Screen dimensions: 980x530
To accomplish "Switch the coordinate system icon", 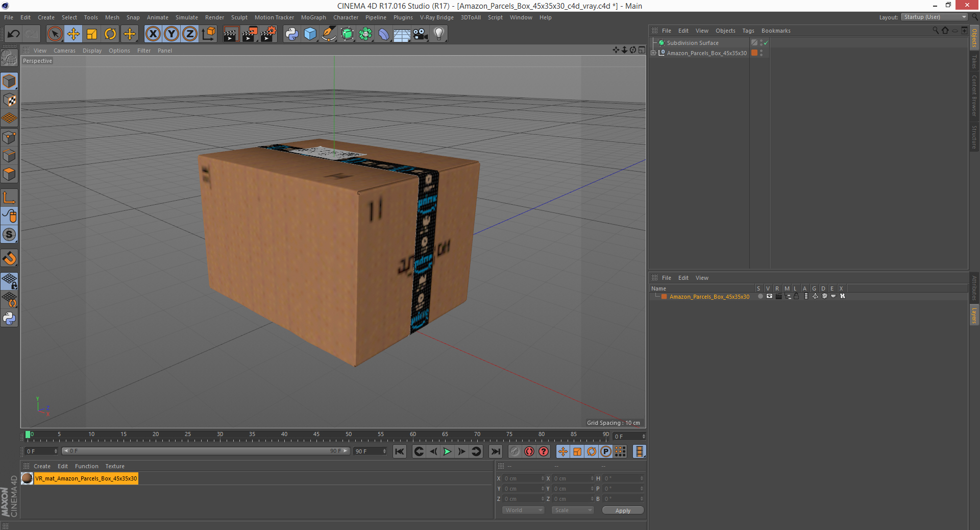I will [208, 34].
